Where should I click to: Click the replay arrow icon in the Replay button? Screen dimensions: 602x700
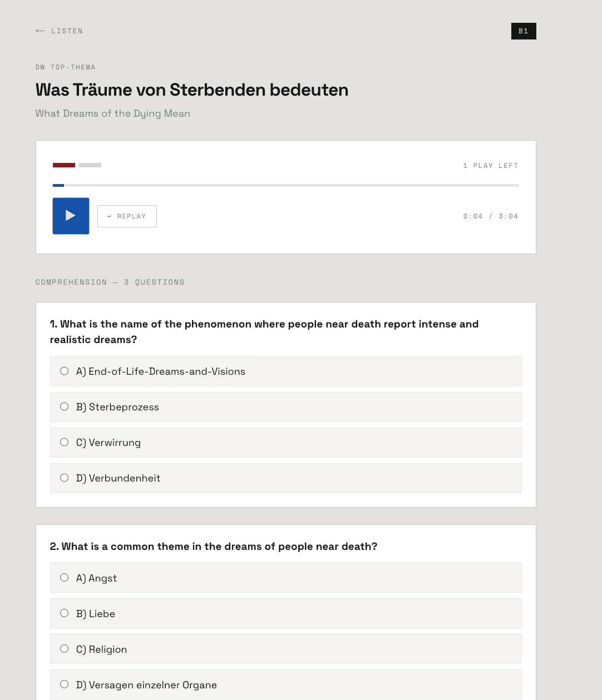pos(110,216)
